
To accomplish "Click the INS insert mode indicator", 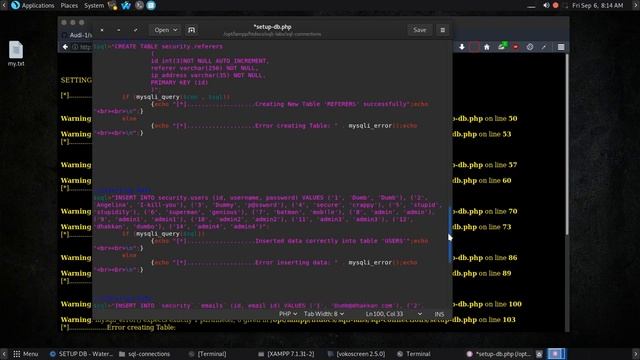I will pos(439,314).
